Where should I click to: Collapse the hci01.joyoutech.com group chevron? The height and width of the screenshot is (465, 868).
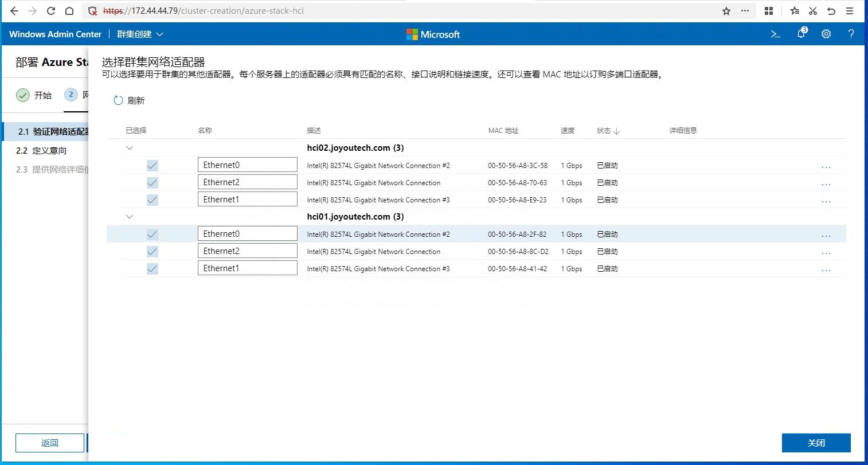tap(130, 217)
